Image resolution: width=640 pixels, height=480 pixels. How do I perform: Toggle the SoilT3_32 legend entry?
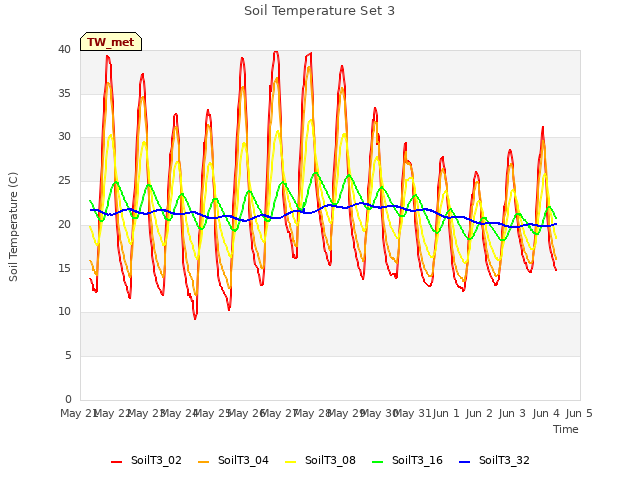[494, 461]
